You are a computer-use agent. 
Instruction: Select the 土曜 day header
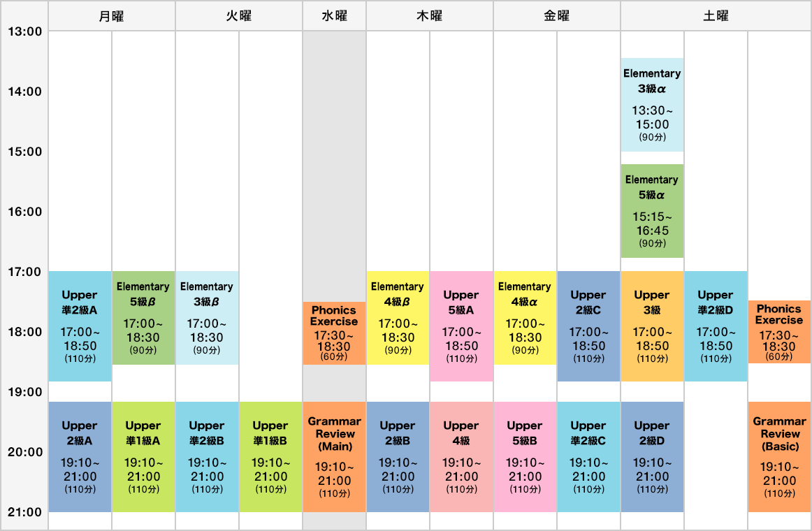[x=716, y=16]
